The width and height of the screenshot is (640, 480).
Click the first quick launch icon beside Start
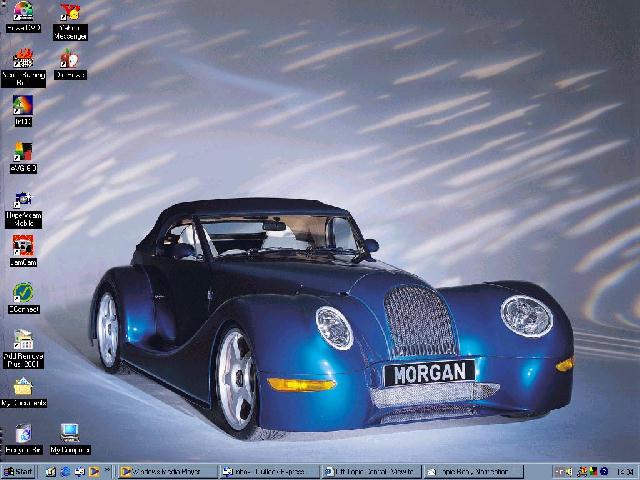[51, 472]
